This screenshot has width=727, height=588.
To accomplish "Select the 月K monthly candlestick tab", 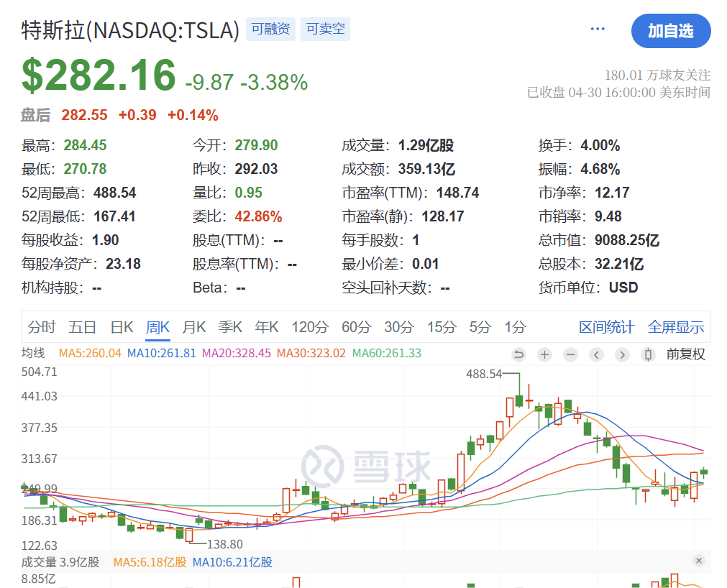I will 194,327.
